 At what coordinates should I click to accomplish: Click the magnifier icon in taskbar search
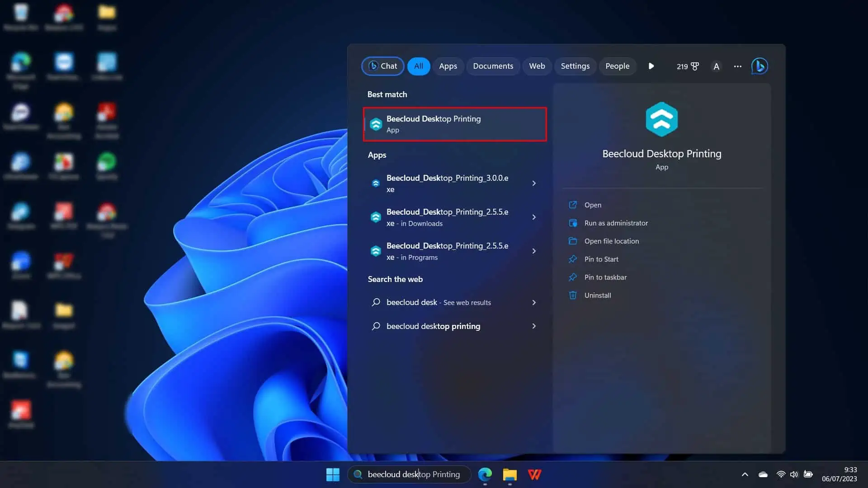pos(358,474)
